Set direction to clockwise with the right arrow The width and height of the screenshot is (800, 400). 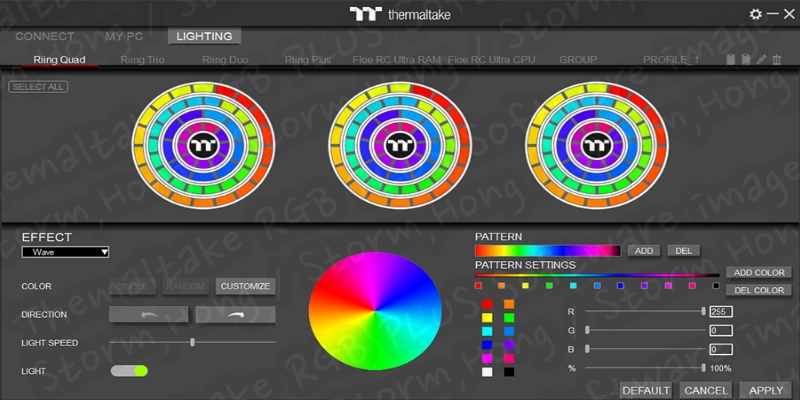point(236,315)
